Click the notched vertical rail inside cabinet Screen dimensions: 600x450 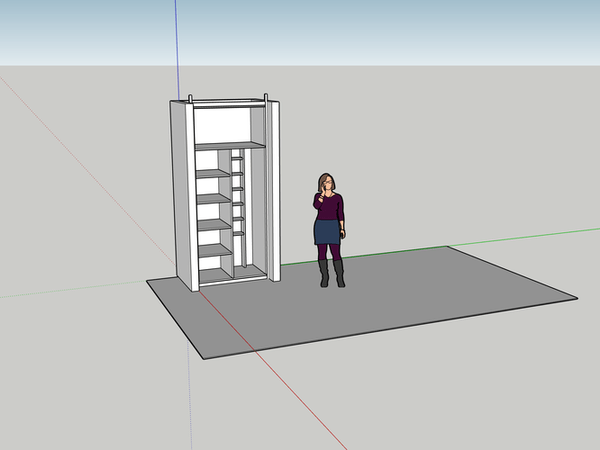click(238, 200)
